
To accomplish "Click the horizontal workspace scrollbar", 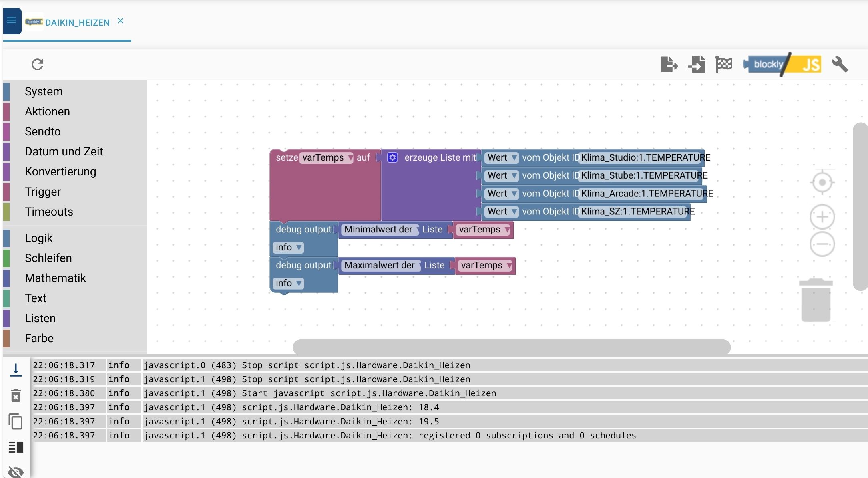I will click(x=511, y=347).
